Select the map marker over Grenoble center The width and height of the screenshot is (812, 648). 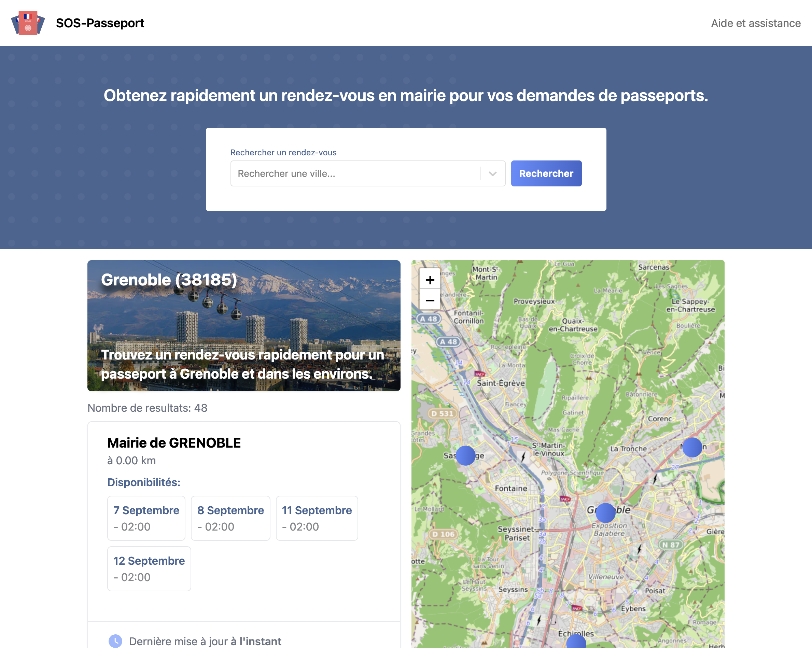pyautogui.click(x=606, y=513)
